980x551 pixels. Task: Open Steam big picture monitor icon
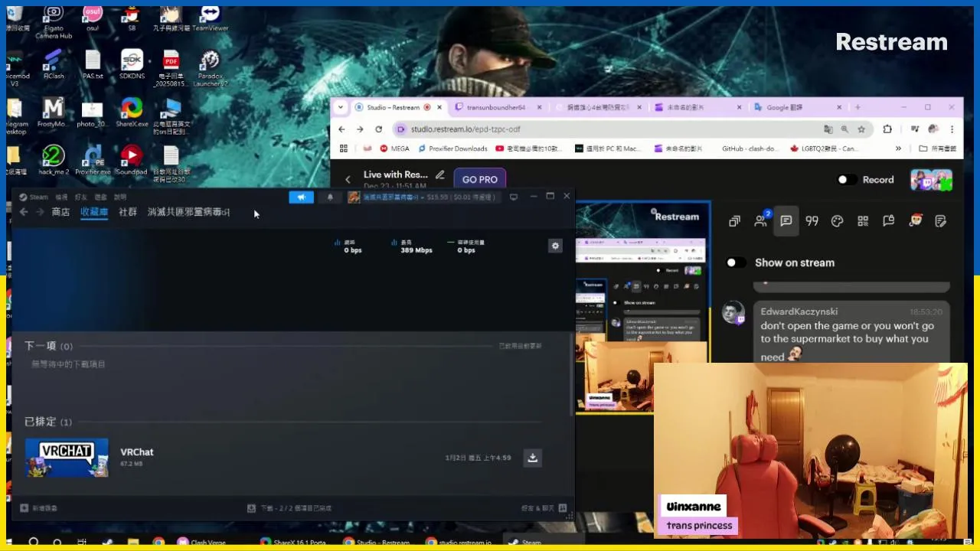(x=514, y=197)
